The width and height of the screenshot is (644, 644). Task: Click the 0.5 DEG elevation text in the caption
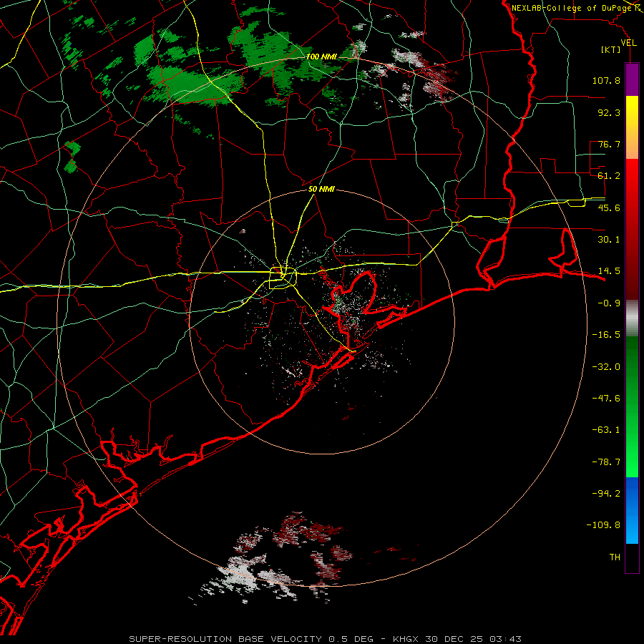(x=351, y=639)
